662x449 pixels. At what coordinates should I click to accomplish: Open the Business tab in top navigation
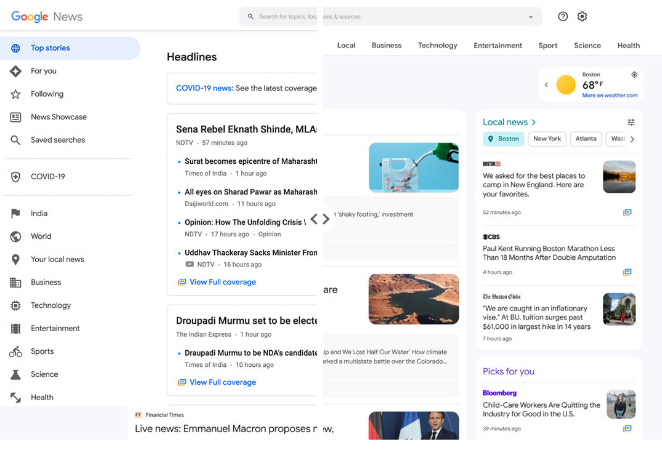click(386, 46)
